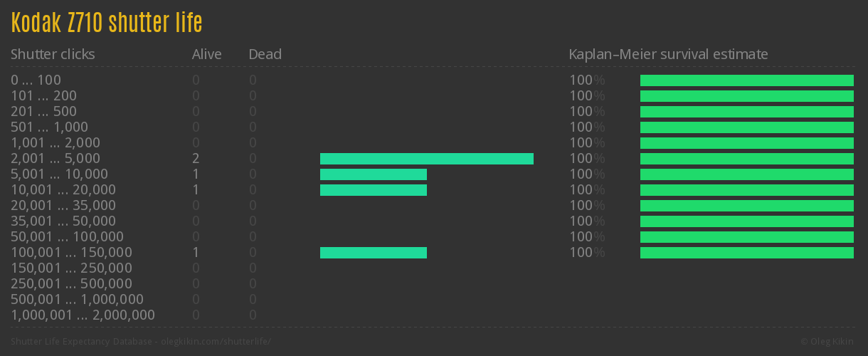Click the alive-count bar for 10,001 … 20,000
868x356 pixels.
tap(373, 190)
